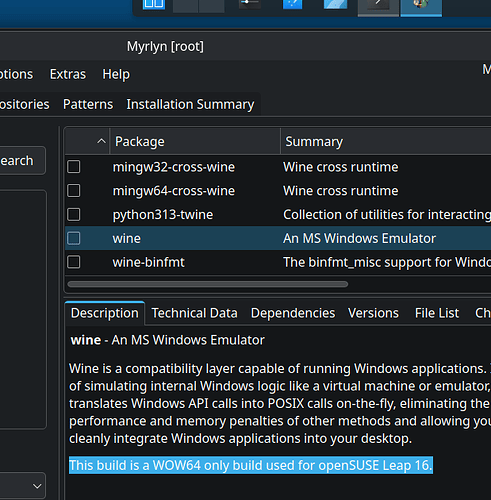This screenshot has width=491, height=500.
Task: Mark the wine-binfmt package checkbox
Action: pos(74,262)
